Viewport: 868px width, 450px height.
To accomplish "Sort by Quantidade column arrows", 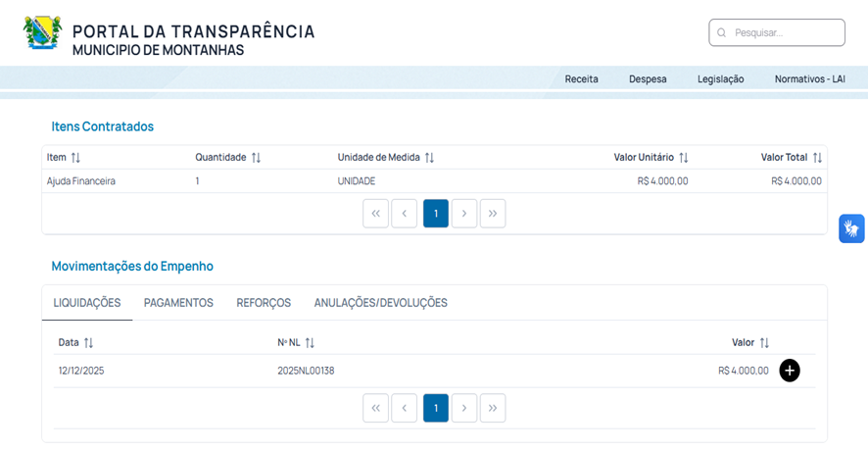I will coord(256,158).
